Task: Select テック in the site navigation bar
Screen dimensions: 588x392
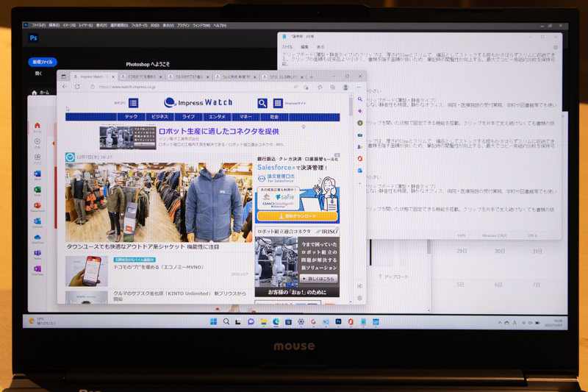Action: 132,117
